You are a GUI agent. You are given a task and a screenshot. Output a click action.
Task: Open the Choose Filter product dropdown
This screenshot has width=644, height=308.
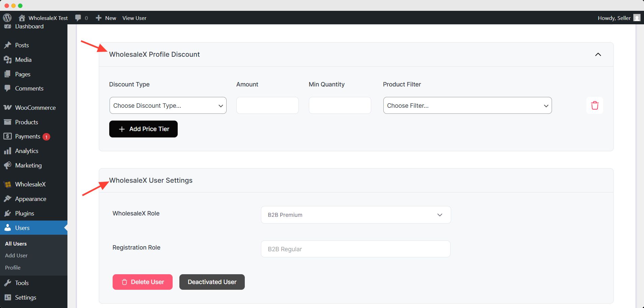tap(467, 105)
